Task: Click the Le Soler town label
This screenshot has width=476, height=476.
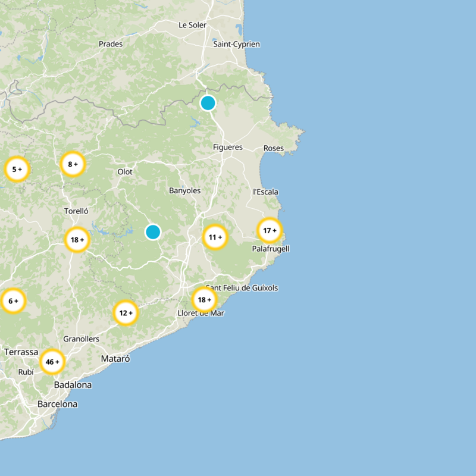Action: click(192, 25)
